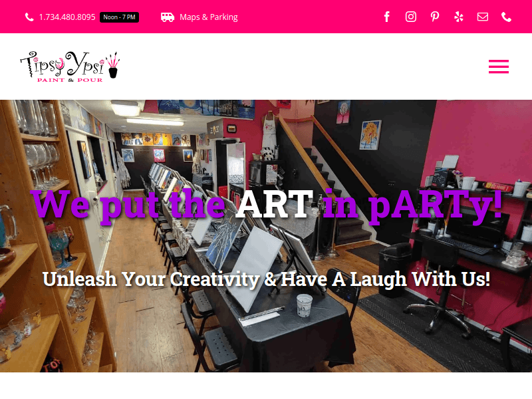Viewport: 532px width, 399px height.
Task: Click the Noon - 7 PM hours badge
Action: pyautogui.click(x=119, y=17)
